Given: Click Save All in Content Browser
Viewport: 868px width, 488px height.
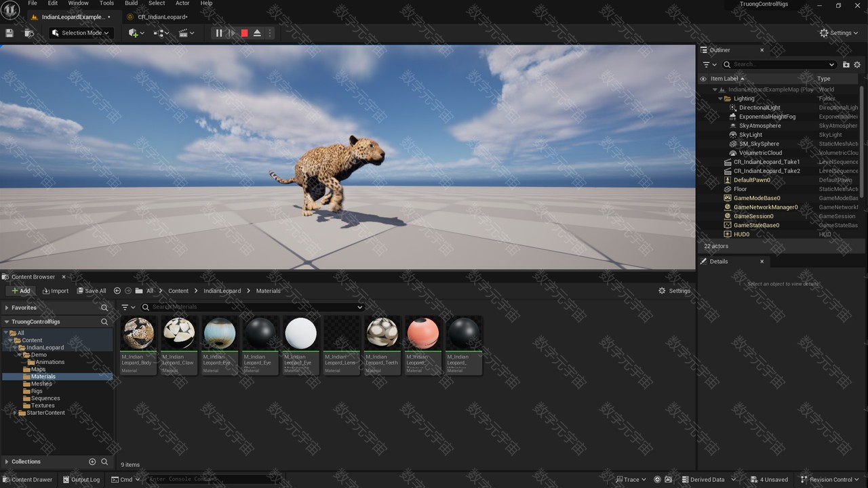Looking at the screenshot, I should pyautogui.click(x=92, y=291).
